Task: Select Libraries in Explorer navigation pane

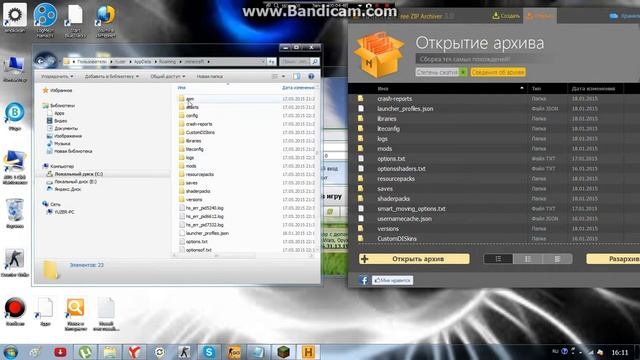Action: 62,105
